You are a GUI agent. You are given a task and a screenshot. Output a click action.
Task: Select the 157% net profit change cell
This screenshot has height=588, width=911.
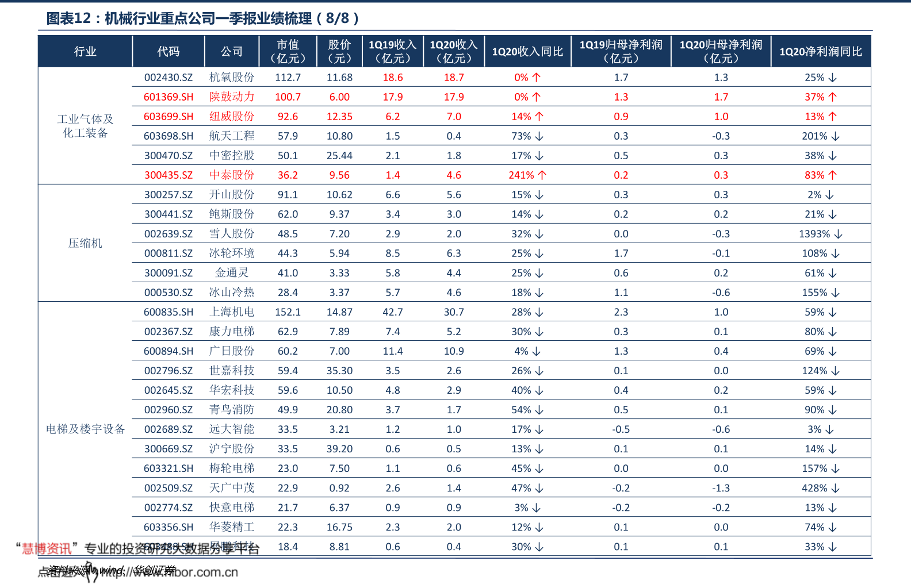pyautogui.click(x=821, y=468)
